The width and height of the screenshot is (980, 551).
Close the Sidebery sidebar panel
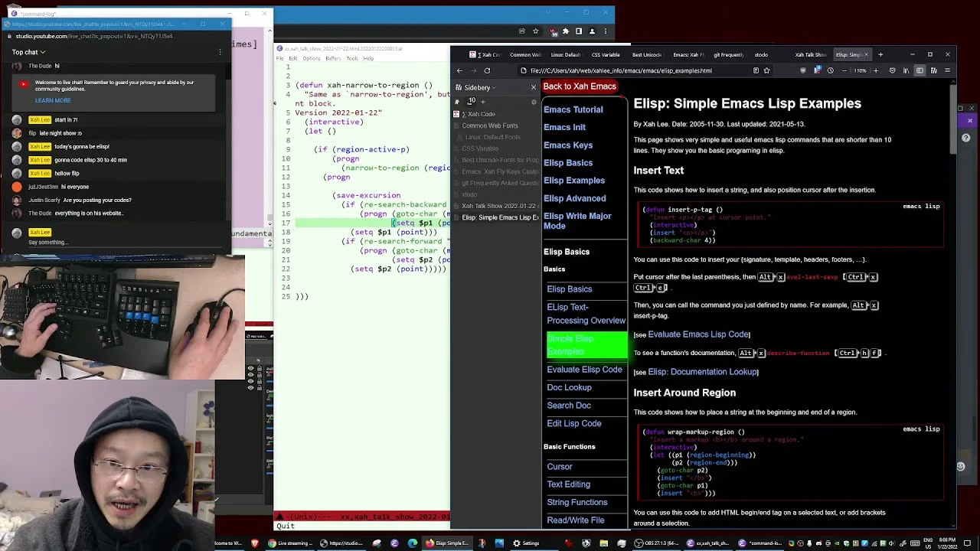coord(534,87)
